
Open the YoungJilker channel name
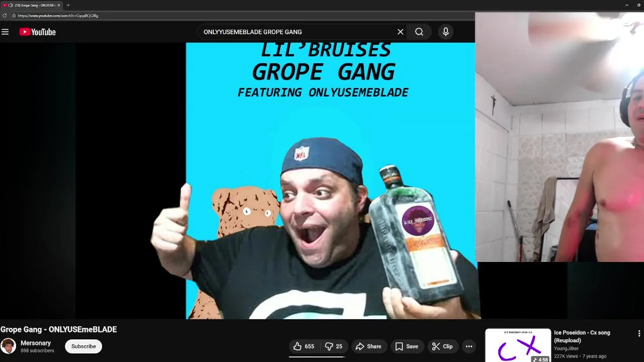click(x=567, y=348)
